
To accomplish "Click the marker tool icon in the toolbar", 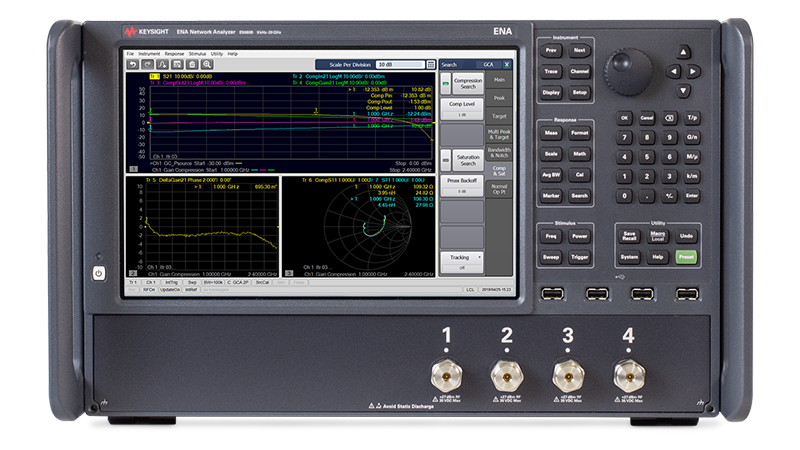I will pos(162,64).
